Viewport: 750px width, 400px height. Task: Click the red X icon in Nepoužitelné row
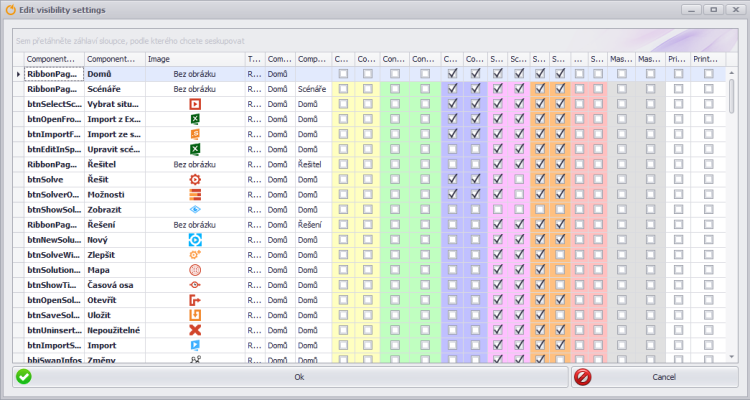click(x=195, y=330)
